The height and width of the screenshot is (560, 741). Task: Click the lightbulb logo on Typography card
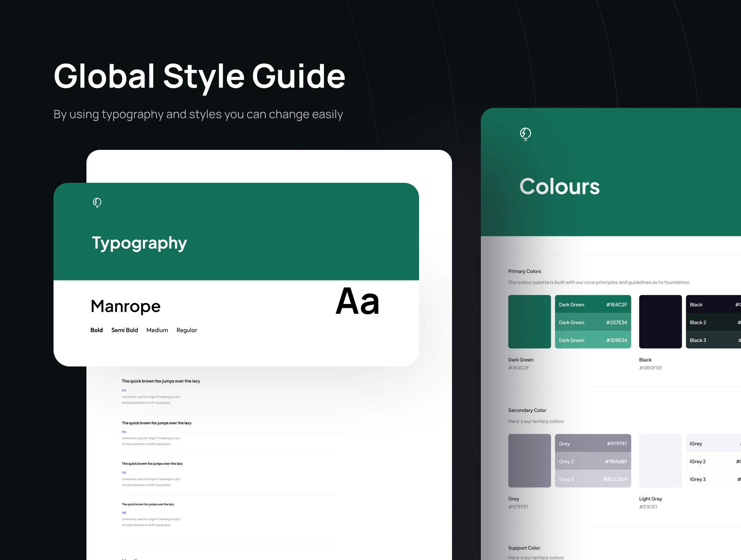pos(97,203)
